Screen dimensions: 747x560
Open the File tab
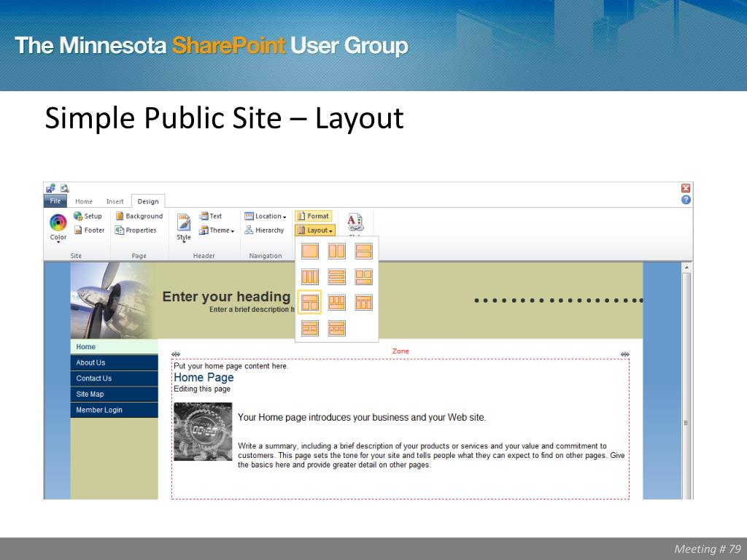pos(55,201)
